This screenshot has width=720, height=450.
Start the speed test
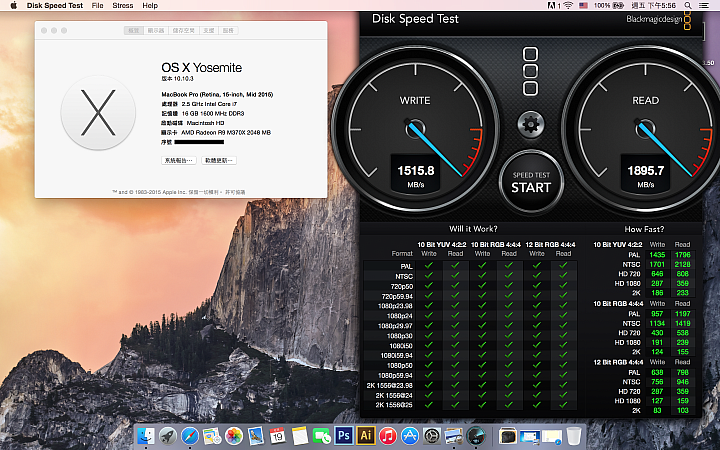[531, 183]
